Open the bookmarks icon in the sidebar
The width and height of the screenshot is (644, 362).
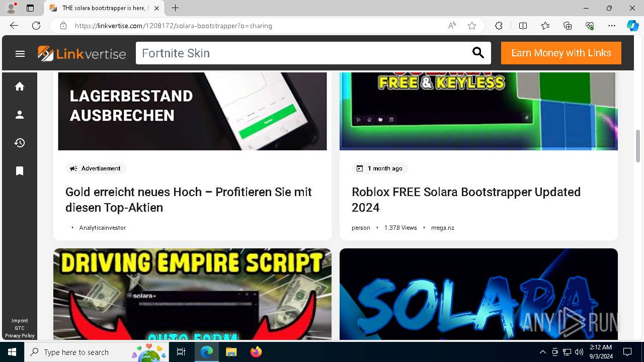click(20, 171)
